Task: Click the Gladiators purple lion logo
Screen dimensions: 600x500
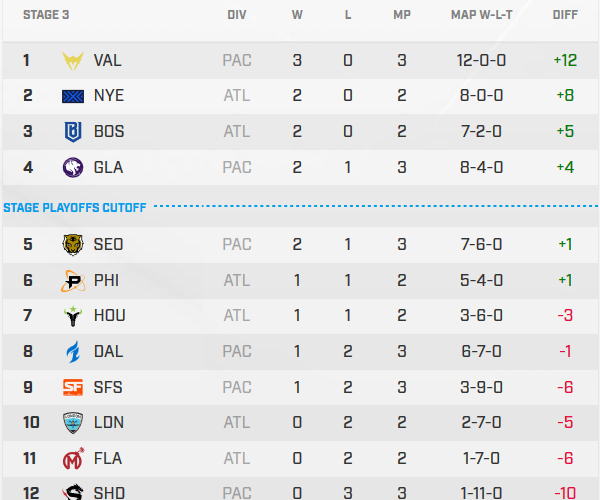Action: [x=73, y=167]
